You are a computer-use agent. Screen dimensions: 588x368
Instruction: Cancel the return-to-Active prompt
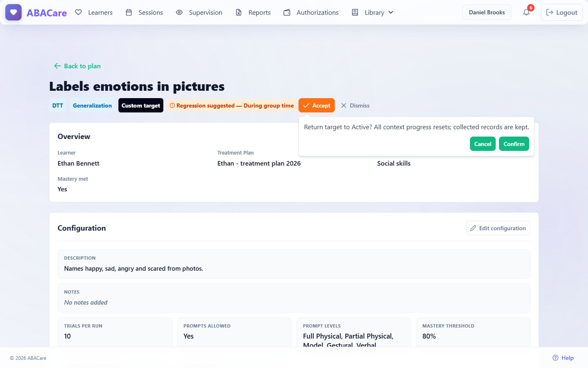click(x=483, y=144)
